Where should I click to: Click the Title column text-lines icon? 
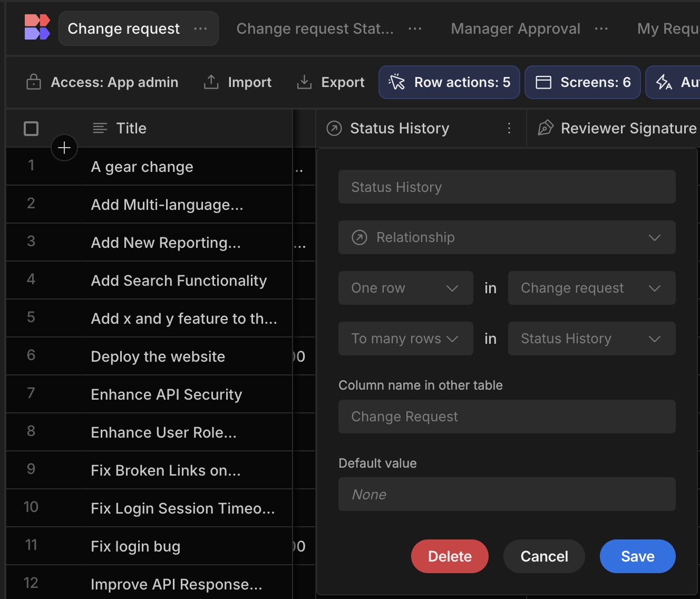100,128
